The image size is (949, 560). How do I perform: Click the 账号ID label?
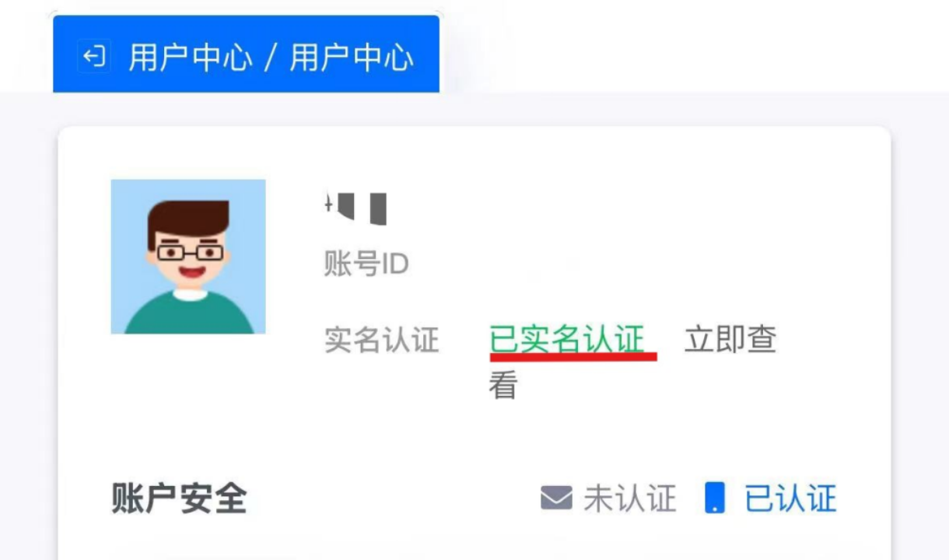[x=366, y=264]
